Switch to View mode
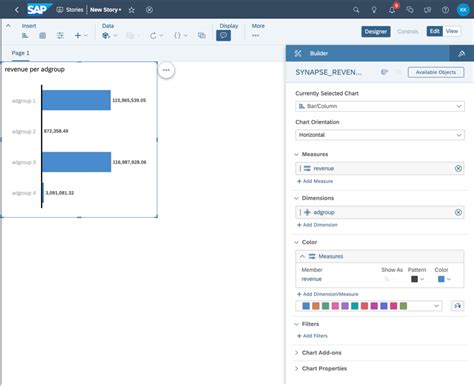 coord(452,31)
